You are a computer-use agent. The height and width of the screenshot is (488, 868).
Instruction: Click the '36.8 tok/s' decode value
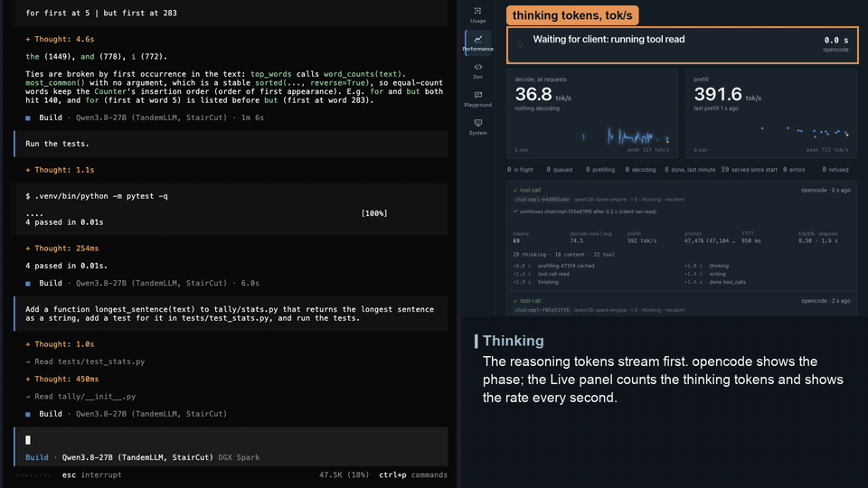(x=543, y=95)
